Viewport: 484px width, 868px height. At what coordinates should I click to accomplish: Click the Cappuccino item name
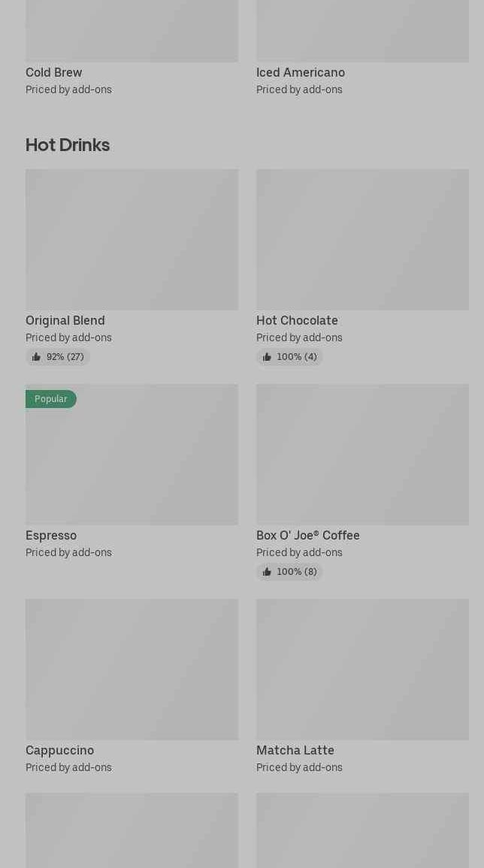tap(60, 750)
